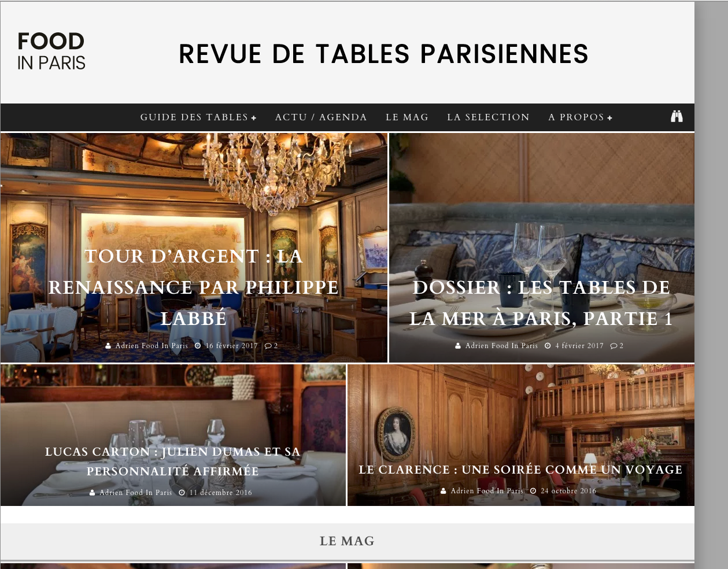Click the Food In Paris logo
The height and width of the screenshot is (569, 728).
click(51, 51)
